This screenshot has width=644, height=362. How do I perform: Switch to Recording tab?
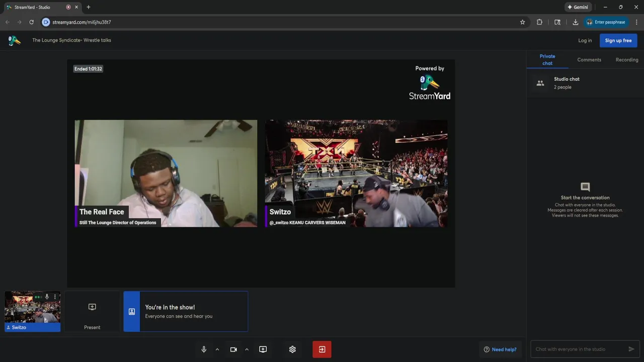pos(627,60)
